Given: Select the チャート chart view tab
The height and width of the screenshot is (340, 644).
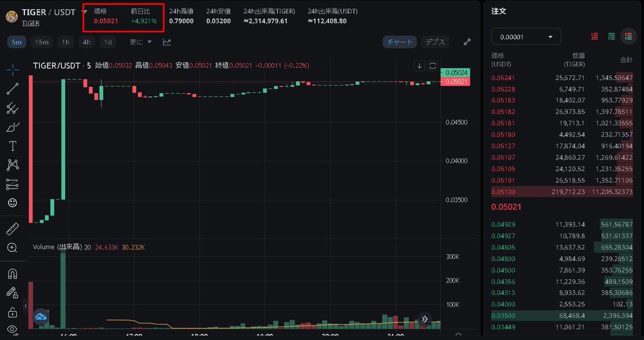Looking at the screenshot, I should tap(400, 42).
